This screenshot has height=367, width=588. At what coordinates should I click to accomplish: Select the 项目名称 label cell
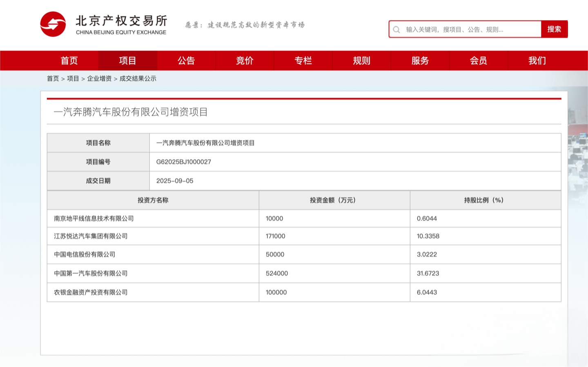tap(98, 143)
